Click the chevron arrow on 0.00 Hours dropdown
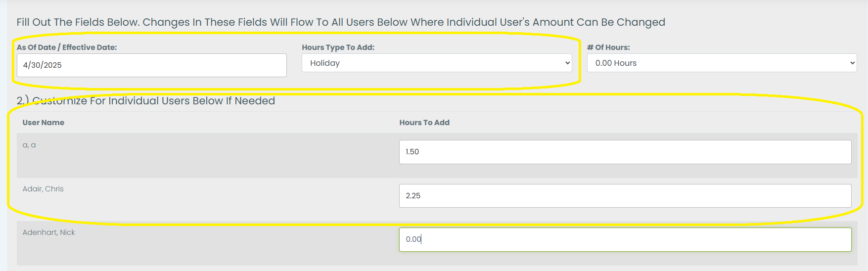Screen dimensions: 868x271 tap(852, 63)
